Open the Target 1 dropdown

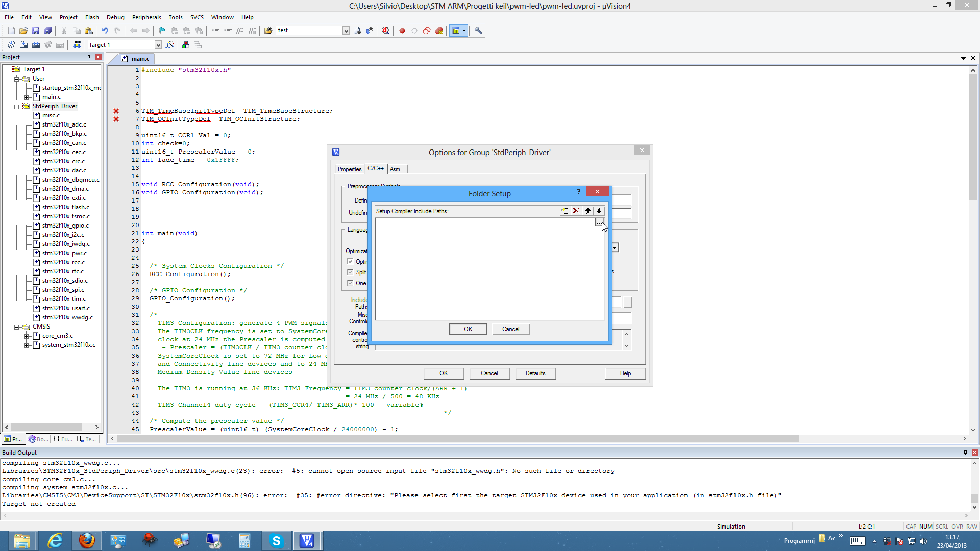tap(158, 45)
